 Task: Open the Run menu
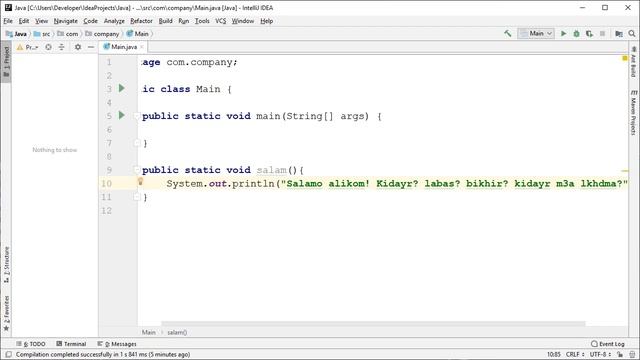point(184,21)
